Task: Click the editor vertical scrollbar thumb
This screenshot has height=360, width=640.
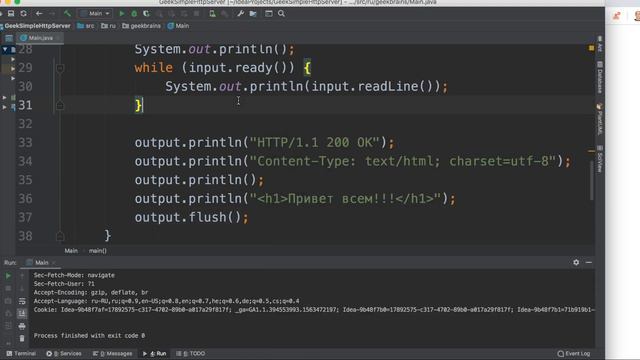Action: (591, 180)
